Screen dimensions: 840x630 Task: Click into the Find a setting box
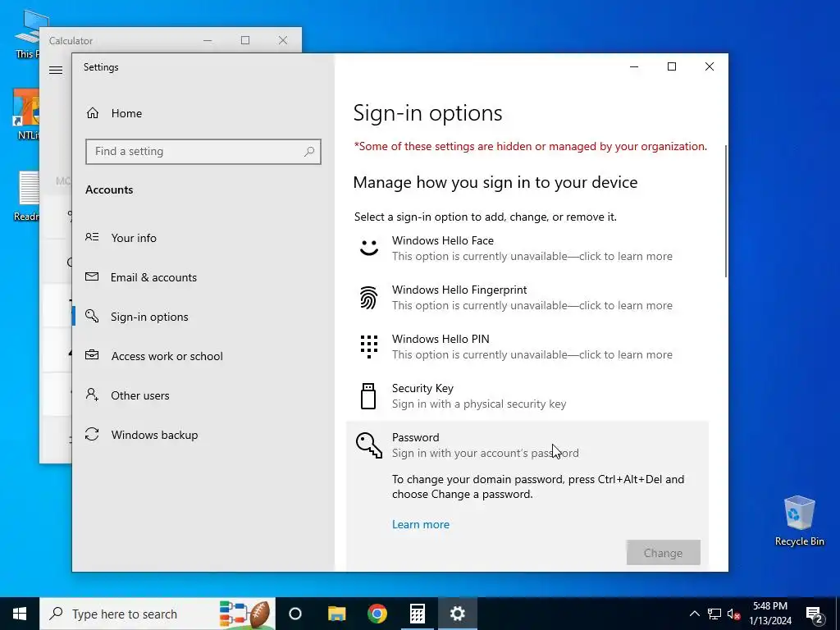pos(203,152)
